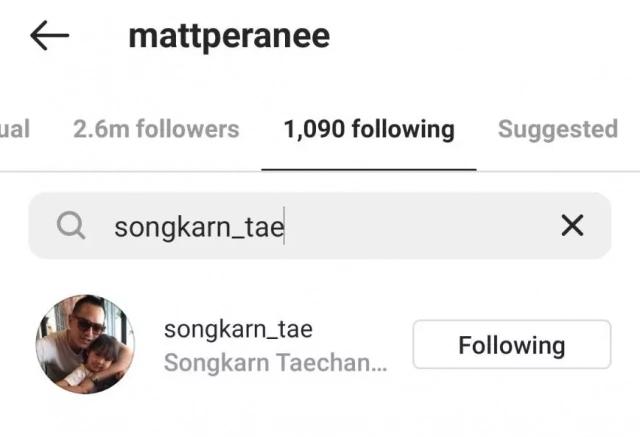
Task: Open the Suggested tab
Action: 558,129
